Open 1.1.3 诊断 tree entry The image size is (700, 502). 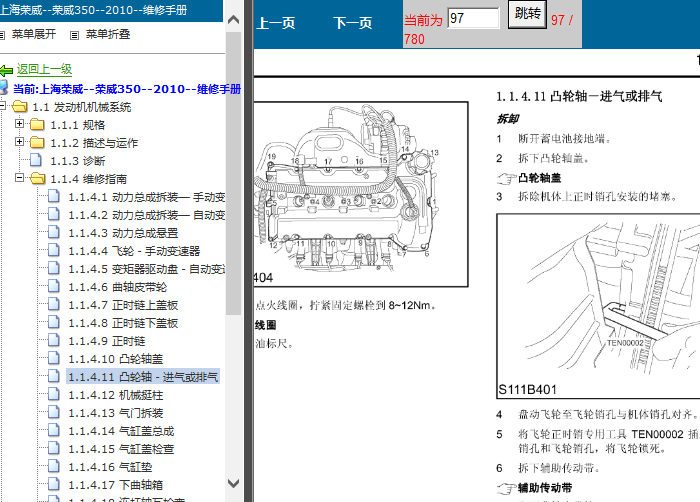click(78, 161)
